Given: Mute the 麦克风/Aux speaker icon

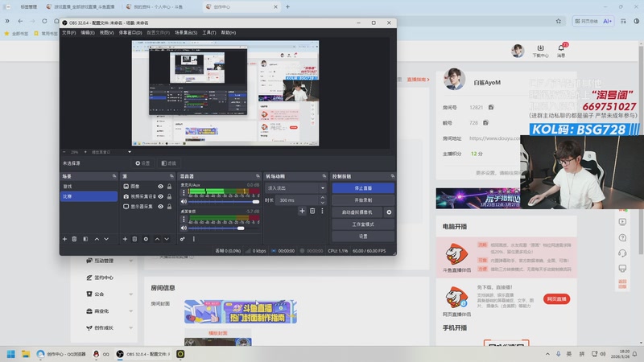Looking at the screenshot, I should click(184, 202).
